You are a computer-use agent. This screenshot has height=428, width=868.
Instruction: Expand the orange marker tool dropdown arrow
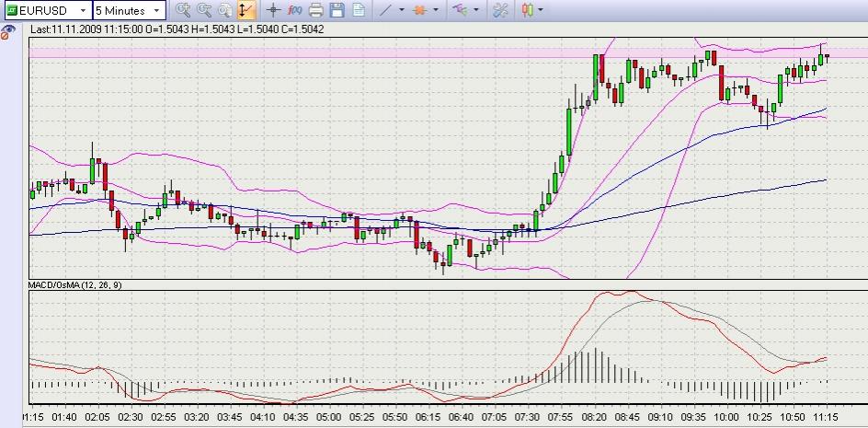[x=436, y=10]
